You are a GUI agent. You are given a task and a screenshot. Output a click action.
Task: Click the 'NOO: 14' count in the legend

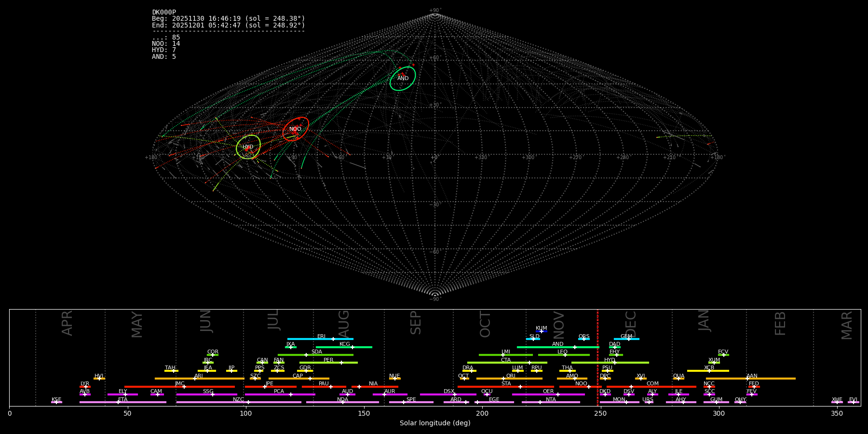click(x=166, y=43)
